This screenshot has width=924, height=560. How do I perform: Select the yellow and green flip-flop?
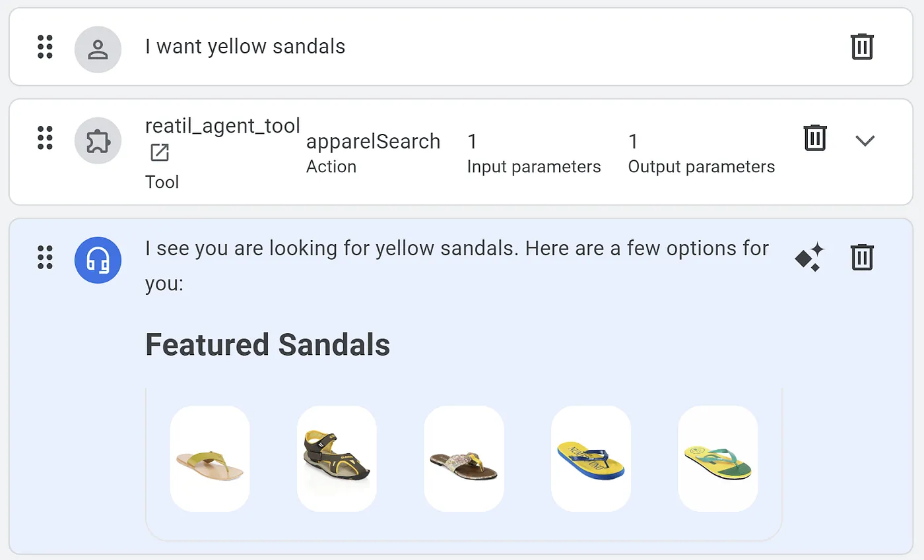click(717, 459)
